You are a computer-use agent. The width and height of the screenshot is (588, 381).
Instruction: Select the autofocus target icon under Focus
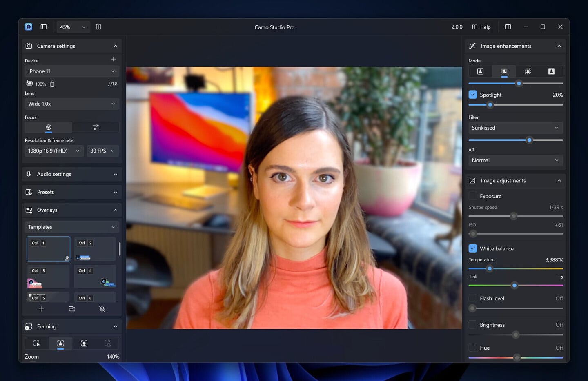(x=49, y=127)
